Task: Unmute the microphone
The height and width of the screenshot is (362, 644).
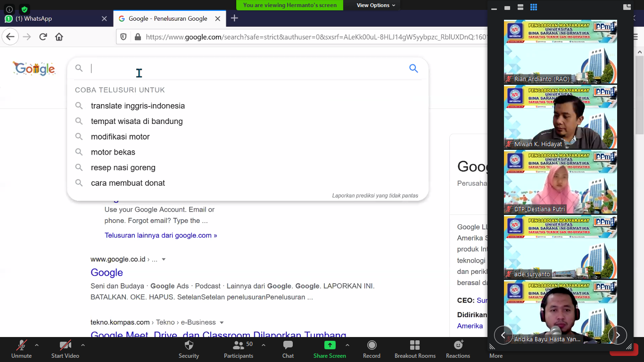Action: pos(21,349)
